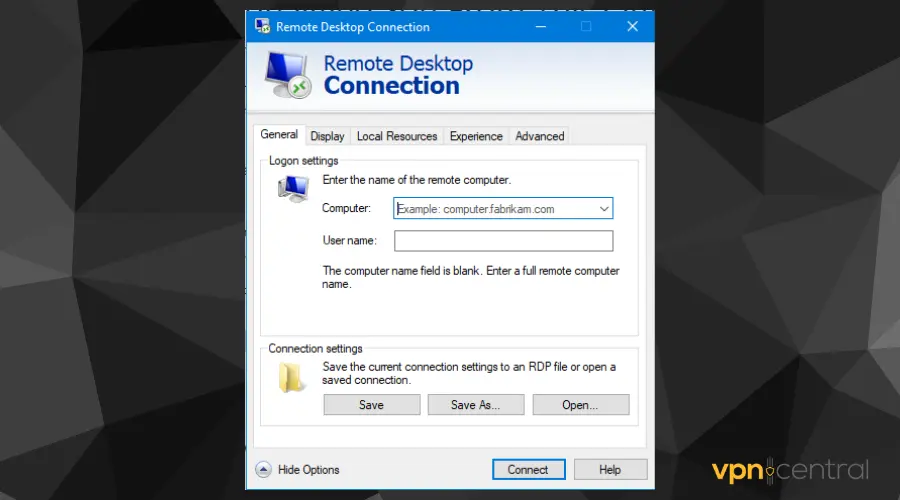This screenshot has width=900, height=500.
Task: Click "Enter the name of the remote computer." text
Action: [417, 180]
